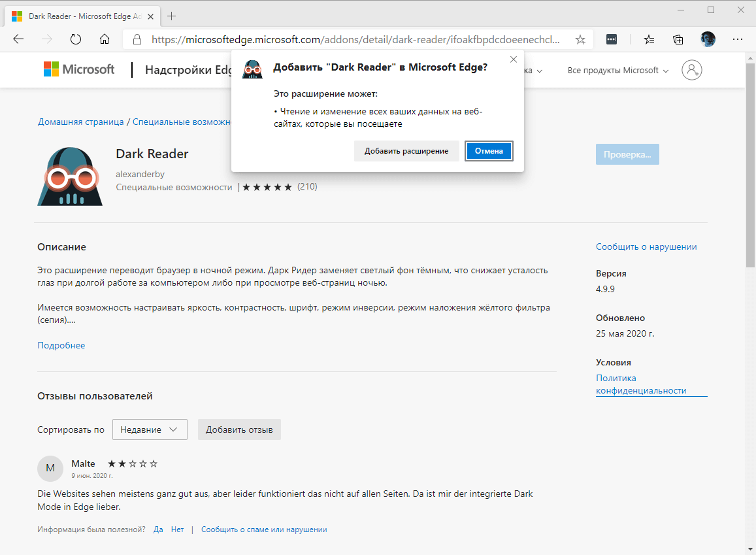Click the date 25 мая 2020 г.
756x555 pixels.
625,333
